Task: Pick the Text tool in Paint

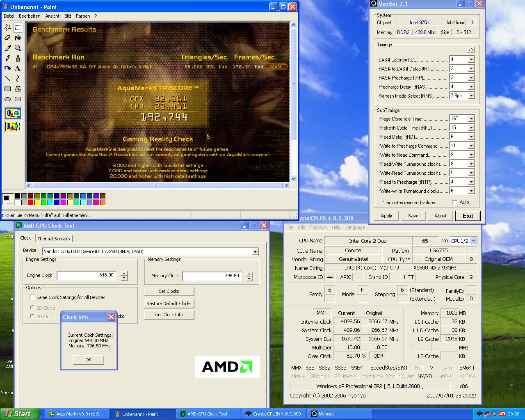Action: pyautogui.click(x=18, y=68)
